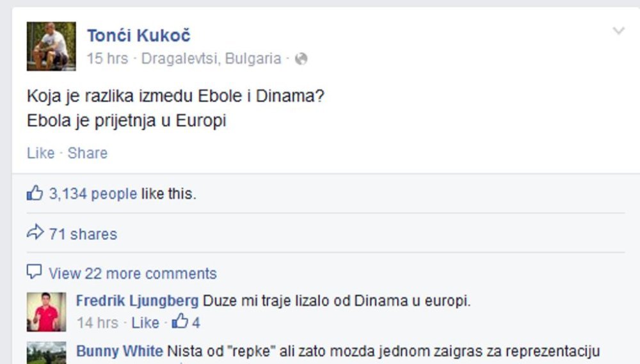Viewport: 640px width, 364px height.
Task: Click the public globe privacy icon
Action: (301, 59)
